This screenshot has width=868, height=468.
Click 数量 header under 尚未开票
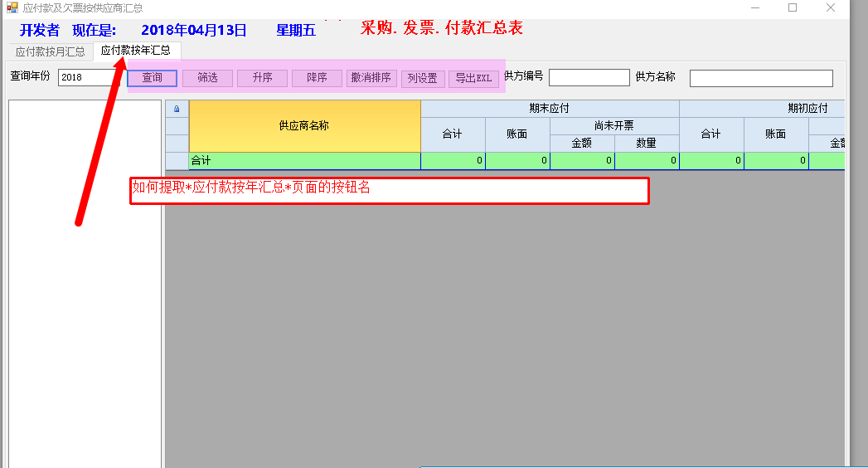click(x=647, y=144)
